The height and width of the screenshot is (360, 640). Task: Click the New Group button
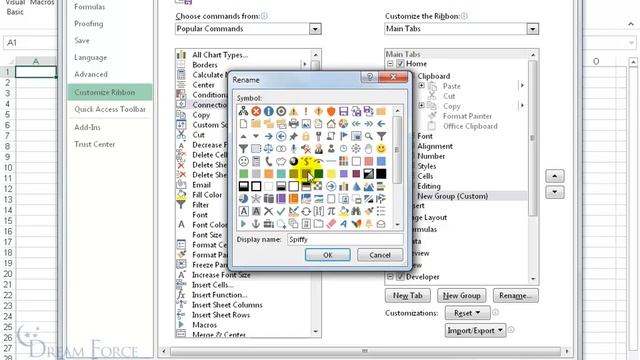(x=461, y=296)
